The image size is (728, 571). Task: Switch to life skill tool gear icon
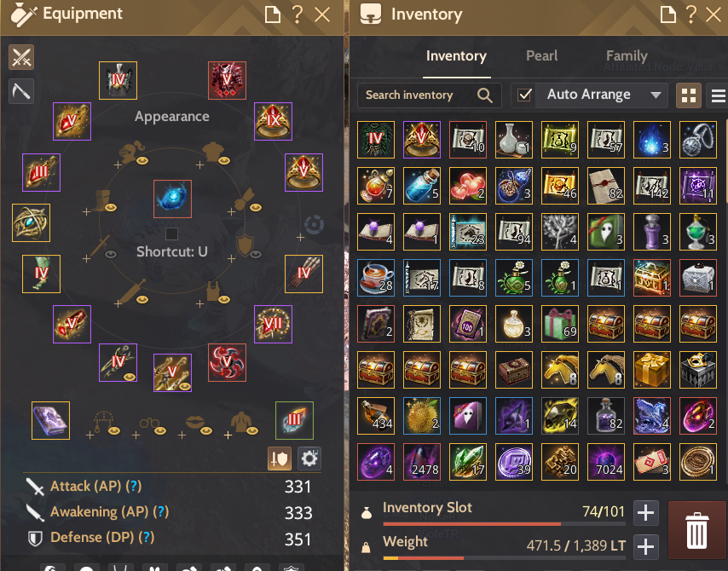coord(21,91)
